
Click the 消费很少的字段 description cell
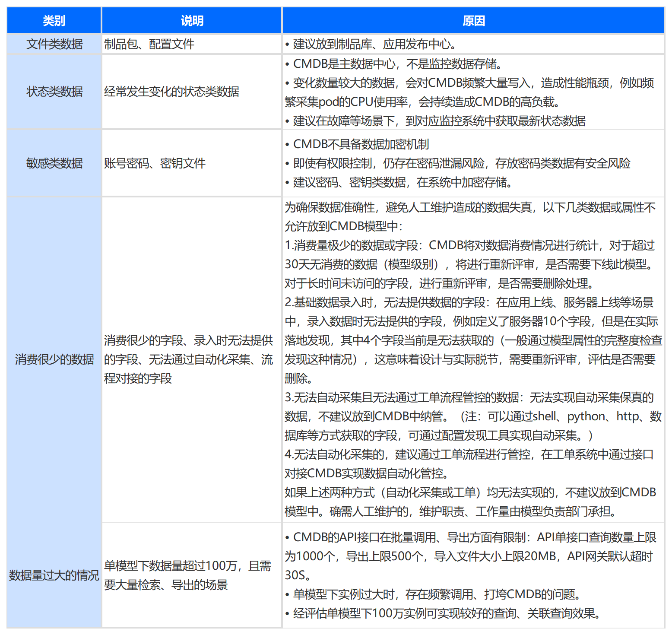(192, 359)
